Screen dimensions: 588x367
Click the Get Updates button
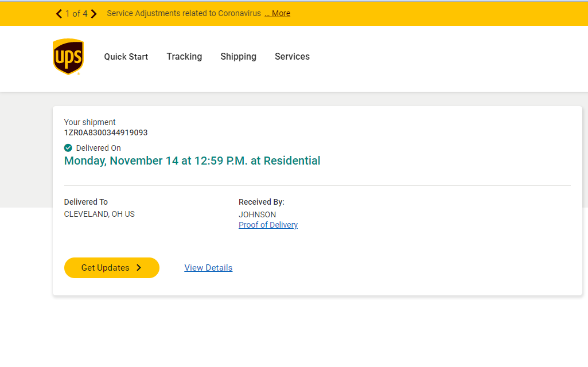[x=112, y=268]
